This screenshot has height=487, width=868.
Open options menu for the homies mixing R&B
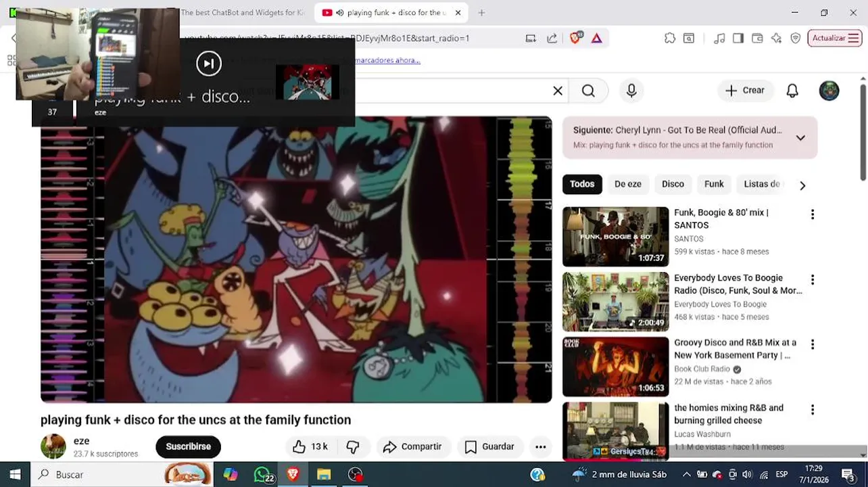pyautogui.click(x=813, y=409)
